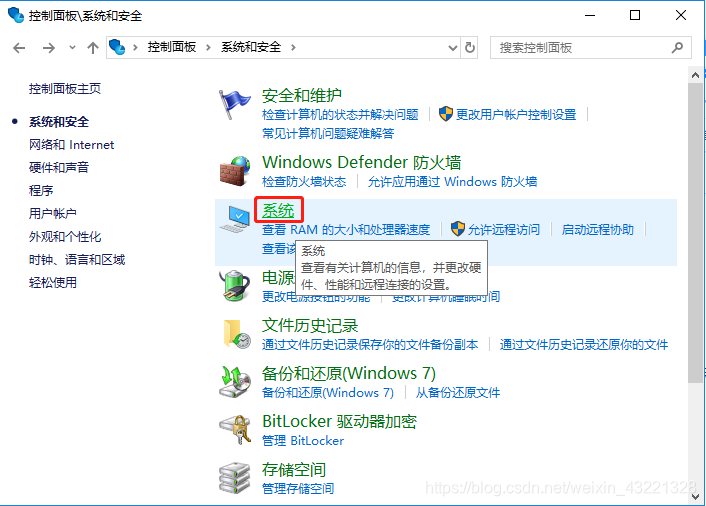The height and width of the screenshot is (506, 706).
Task: Open 常见计算机问题疑难解答 link
Action: click(328, 133)
